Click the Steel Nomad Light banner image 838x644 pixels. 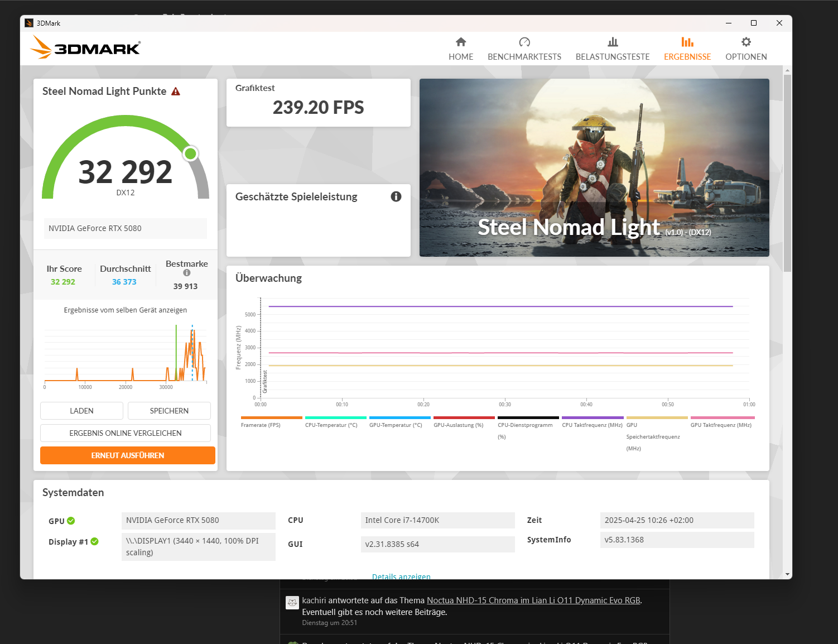point(594,167)
